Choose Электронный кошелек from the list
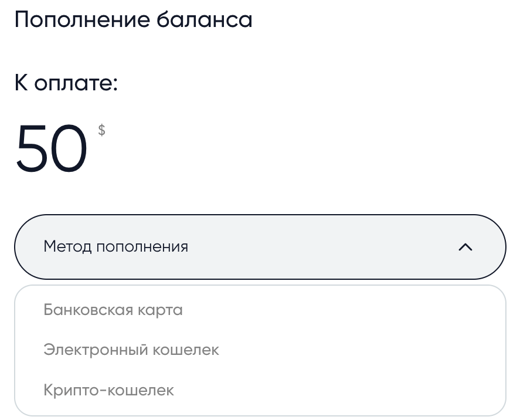The width and height of the screenshot is (510, 420). (x=131, y=350)
